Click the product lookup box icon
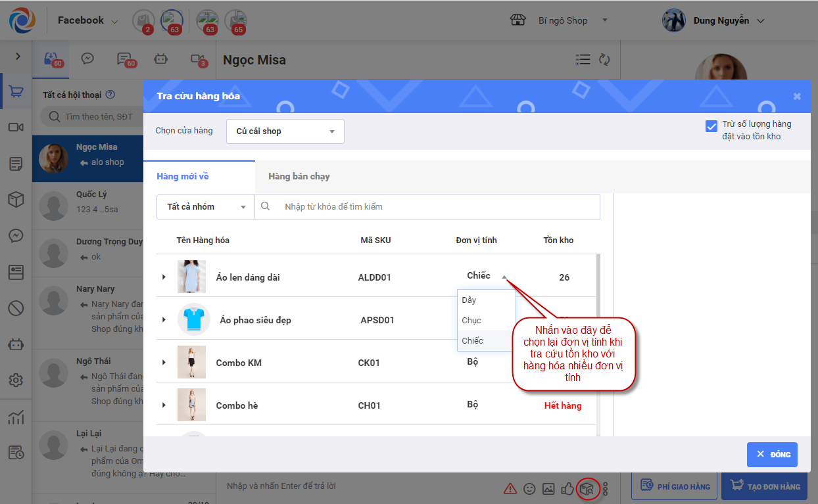 click(x=587, y=489)
